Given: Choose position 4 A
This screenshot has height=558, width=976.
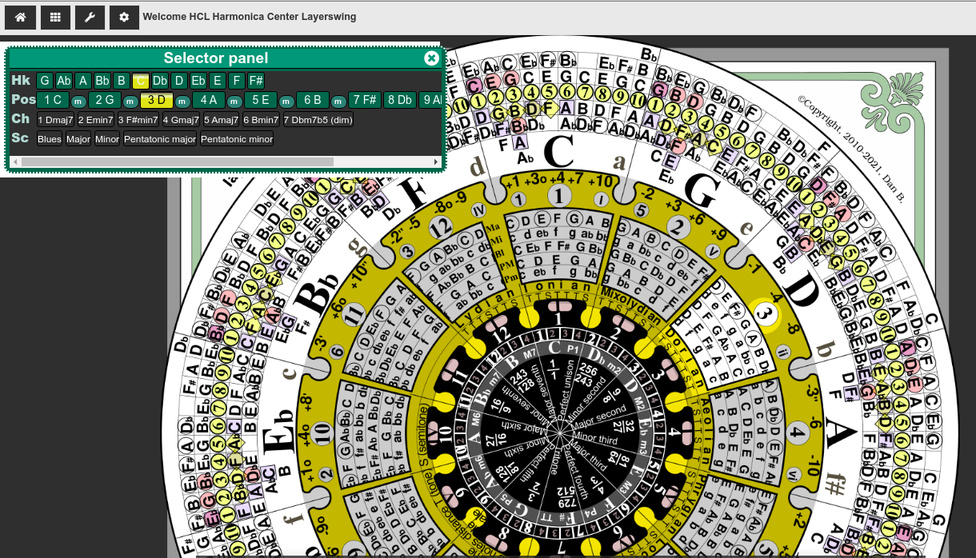Looking at the screenshot, I should (209, 100).
